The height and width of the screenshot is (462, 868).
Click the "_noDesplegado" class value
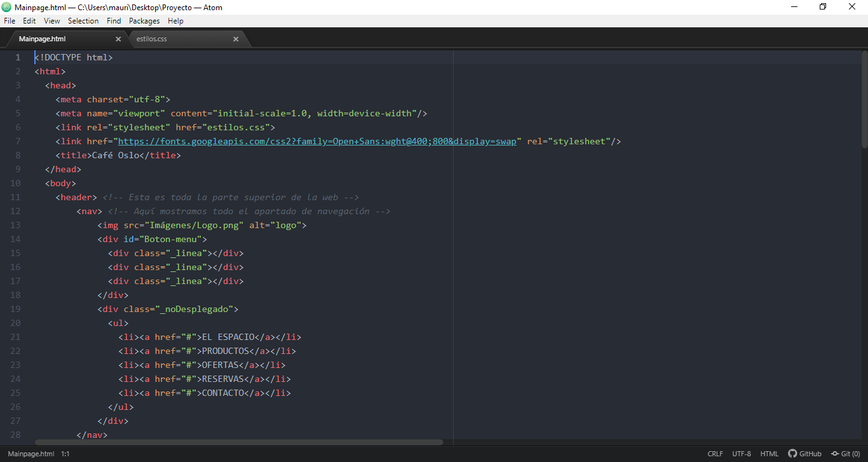[x=194, y=309]
